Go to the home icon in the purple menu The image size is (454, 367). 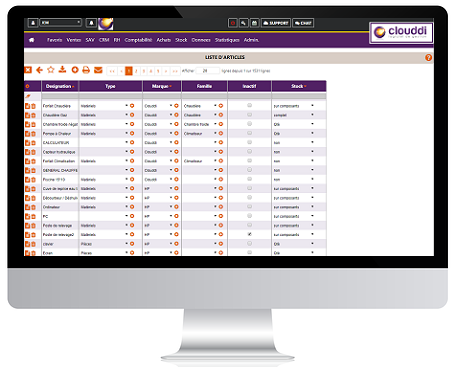point(32,40)
